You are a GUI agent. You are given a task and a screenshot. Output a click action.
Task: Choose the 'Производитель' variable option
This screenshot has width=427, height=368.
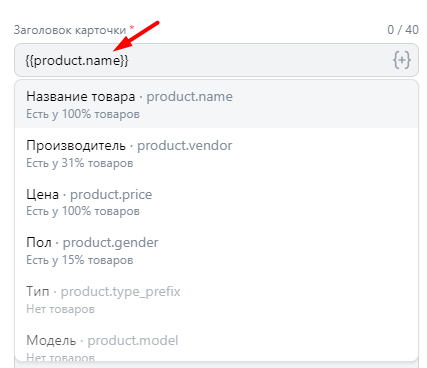[216, 153]
